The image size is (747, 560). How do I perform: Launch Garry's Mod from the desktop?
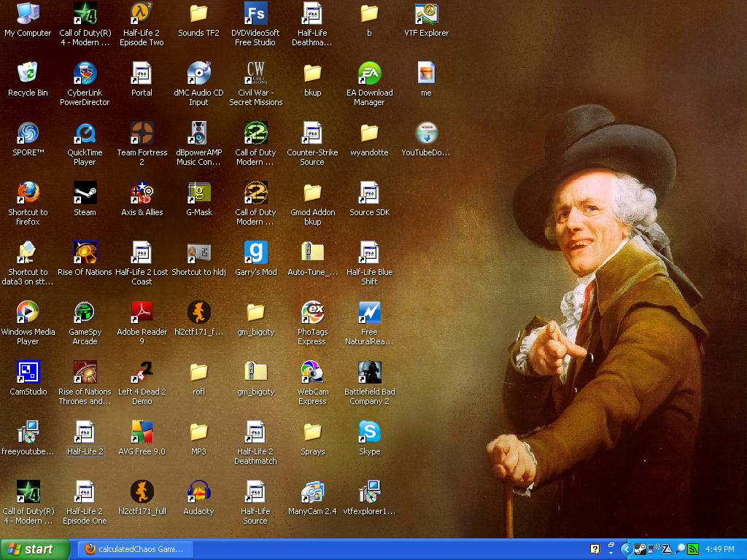(x=255, y=253)
